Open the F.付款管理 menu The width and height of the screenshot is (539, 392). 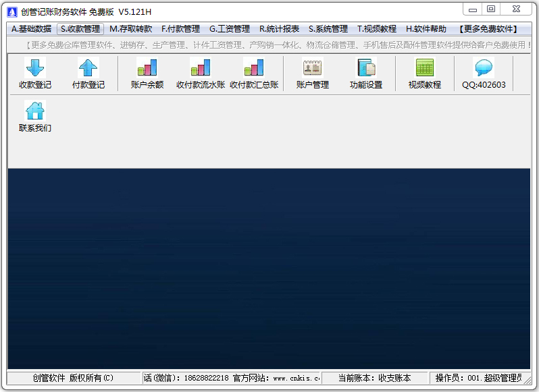pyautogui.click(x=180, y=29)
